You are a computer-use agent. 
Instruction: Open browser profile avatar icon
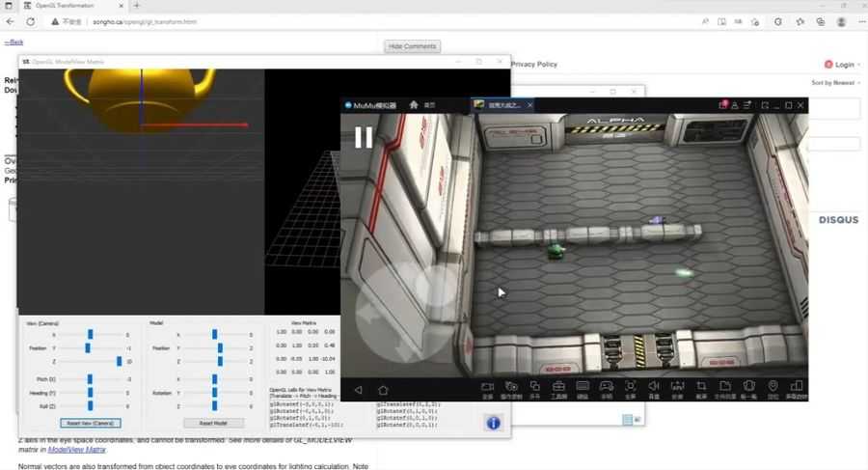(x=841, y=21)
